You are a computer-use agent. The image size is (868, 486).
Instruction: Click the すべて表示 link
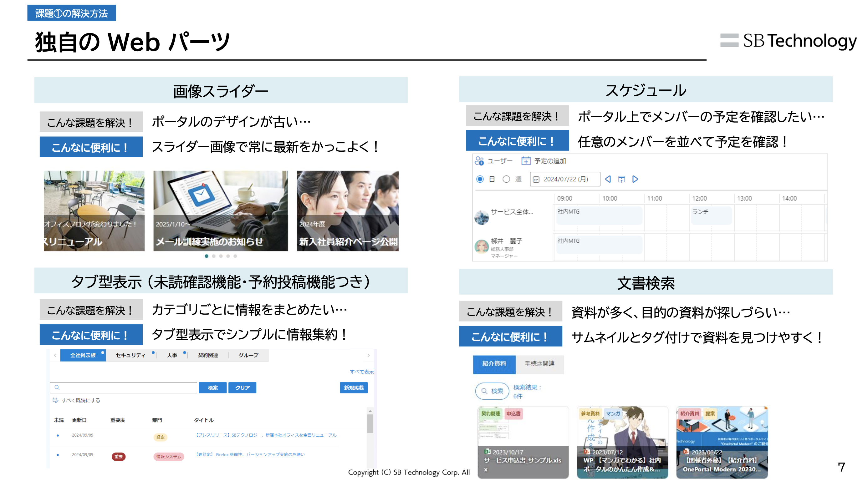click(x=361, y=372)
